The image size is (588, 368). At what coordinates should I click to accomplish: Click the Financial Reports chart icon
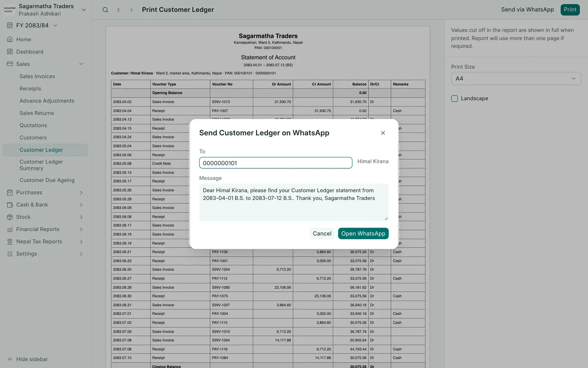pos(10,229)
